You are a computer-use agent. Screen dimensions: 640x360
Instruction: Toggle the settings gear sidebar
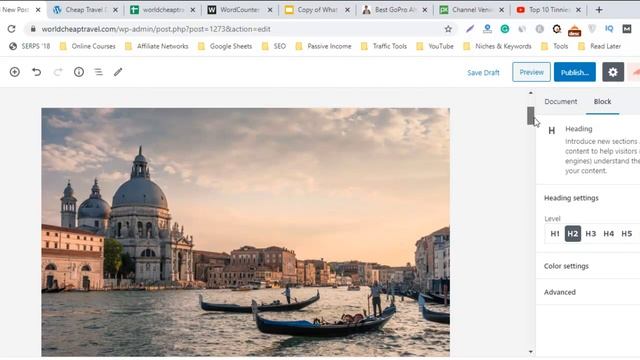tap(613, 72)
